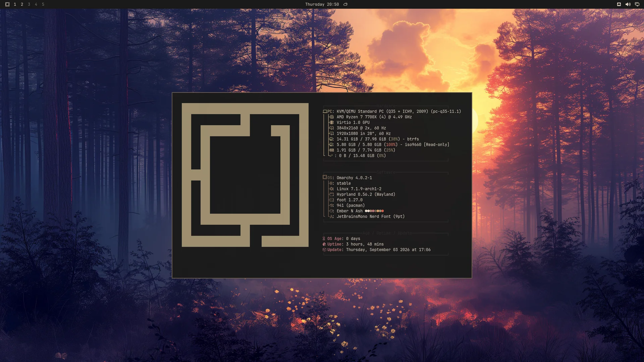Click the terminal icon beside foot 1.27.0

click(x=332, y=200)
